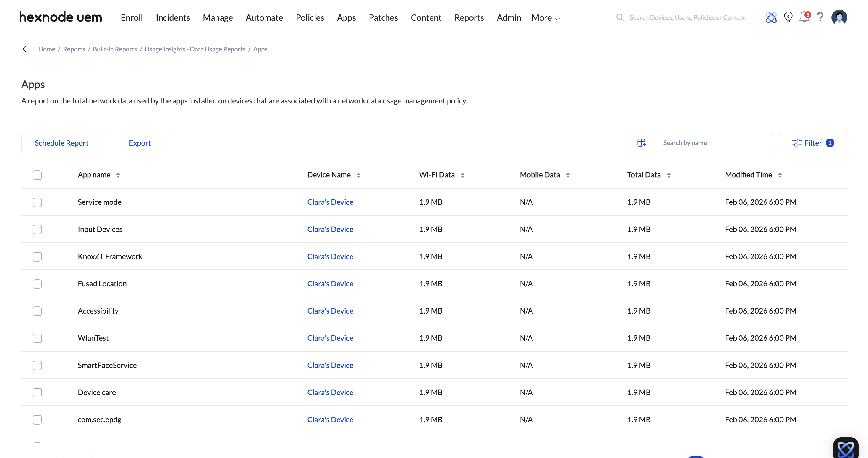Open the notifications bell

pos(804,17)
